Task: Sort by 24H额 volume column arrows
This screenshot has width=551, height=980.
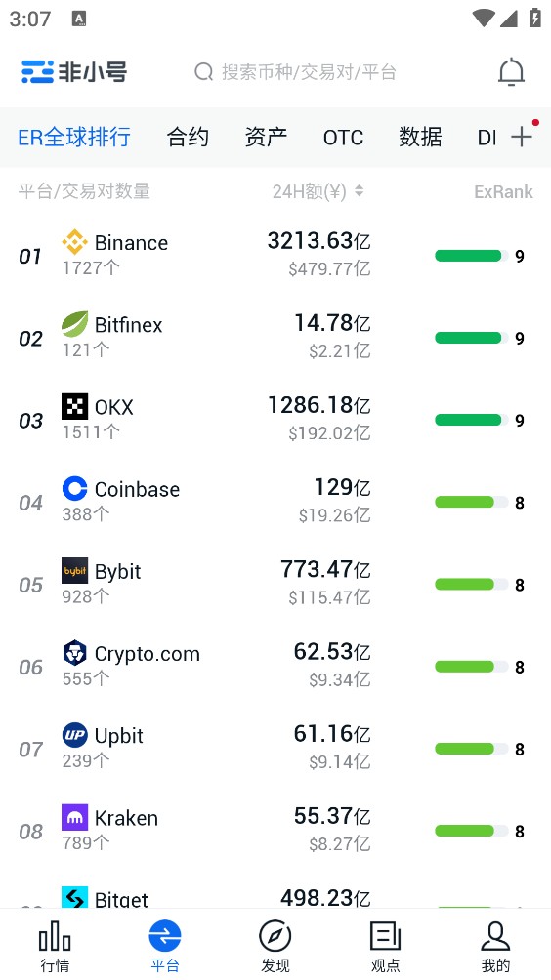Action: tap(359, 190)
